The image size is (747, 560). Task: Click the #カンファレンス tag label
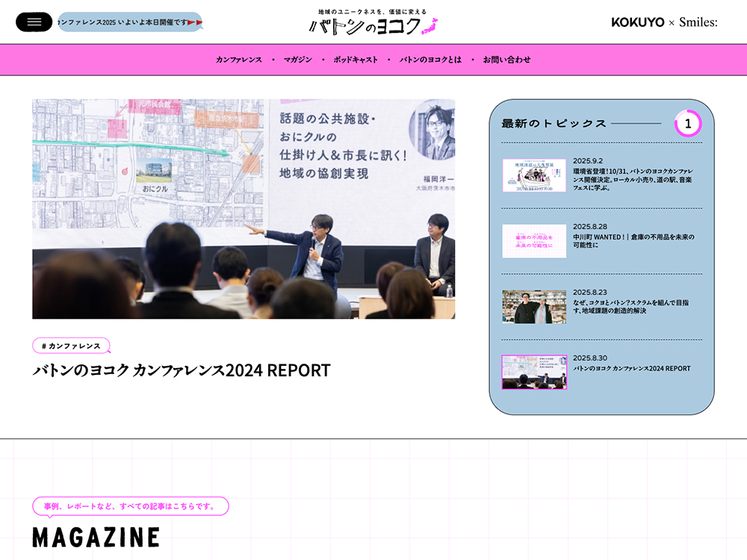tap(71, 346)
